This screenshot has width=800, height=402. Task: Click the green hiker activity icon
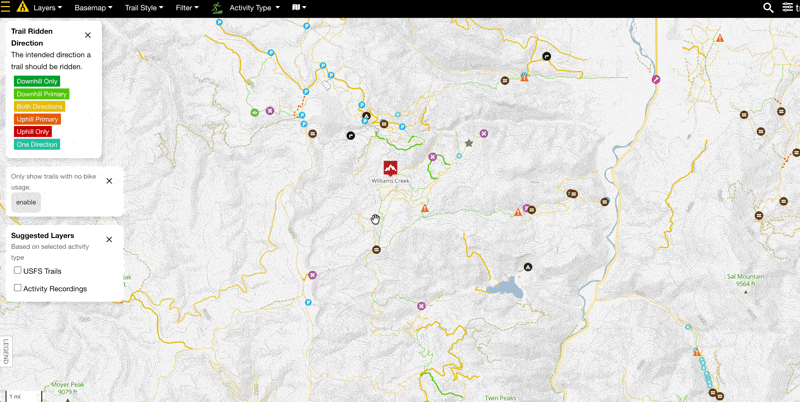pos(217,8)
